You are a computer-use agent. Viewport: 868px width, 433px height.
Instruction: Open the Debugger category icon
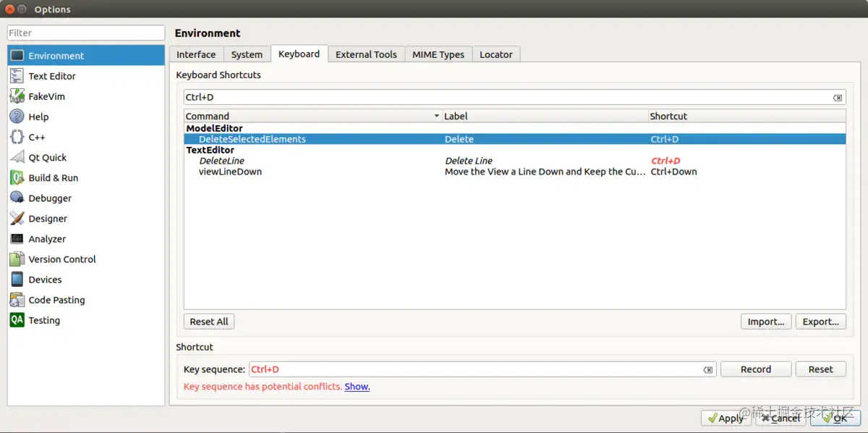17,198
